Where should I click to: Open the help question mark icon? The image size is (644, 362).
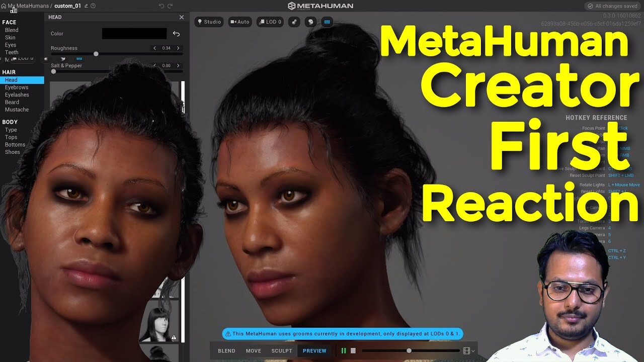(93, 6)
